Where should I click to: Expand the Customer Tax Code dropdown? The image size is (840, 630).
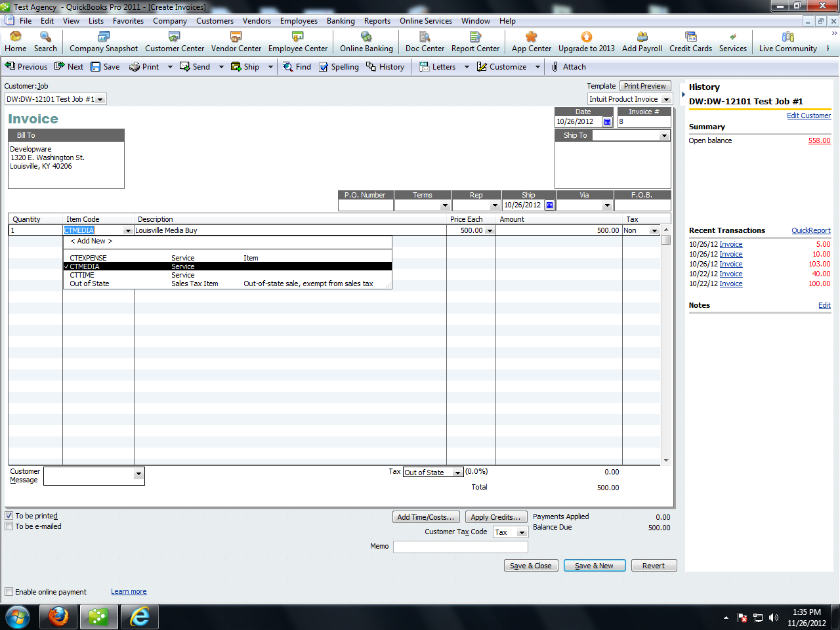(522, 532)
